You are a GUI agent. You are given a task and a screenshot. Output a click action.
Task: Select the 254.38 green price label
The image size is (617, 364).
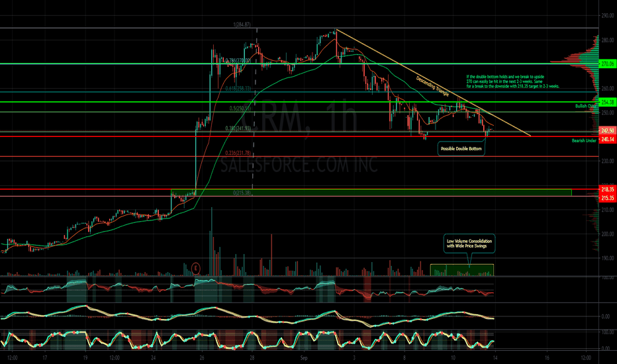tap(608, 103)
